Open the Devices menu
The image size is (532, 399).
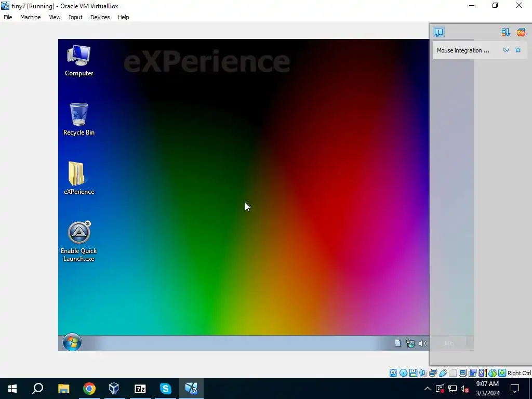pyautogui.click(x=100, y=17)
